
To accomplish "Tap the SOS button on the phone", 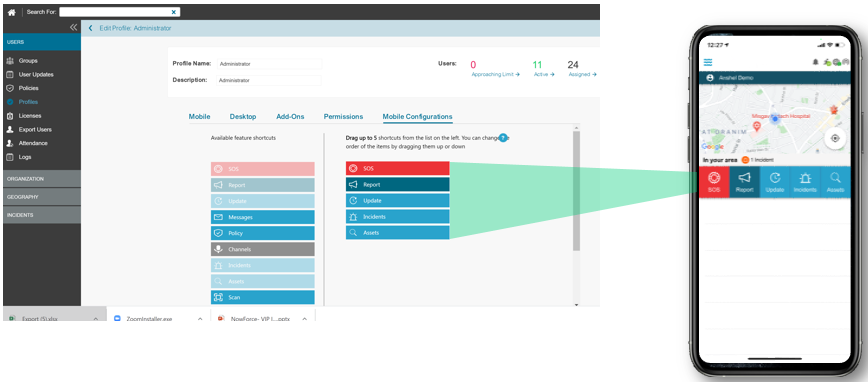I will (714, 182).
